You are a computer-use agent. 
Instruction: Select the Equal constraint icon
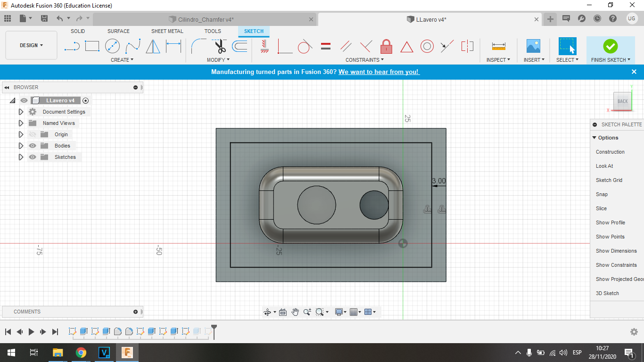(325, 46)
